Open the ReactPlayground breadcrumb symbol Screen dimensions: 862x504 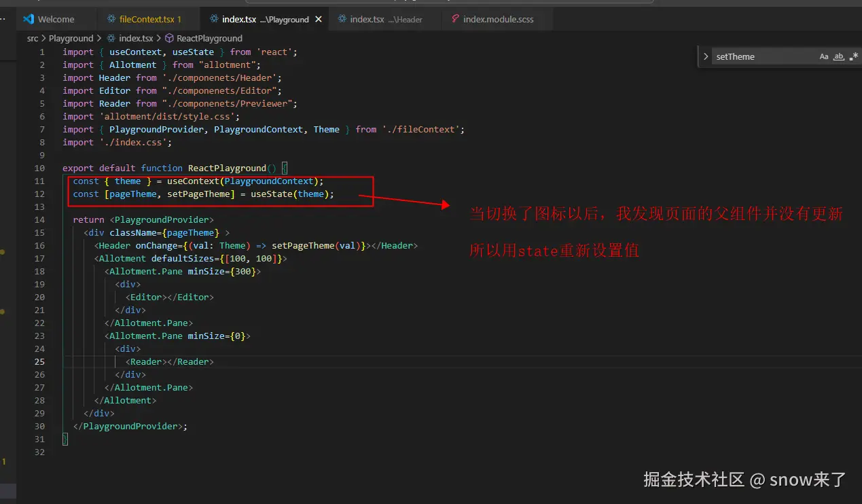point(209,39)
